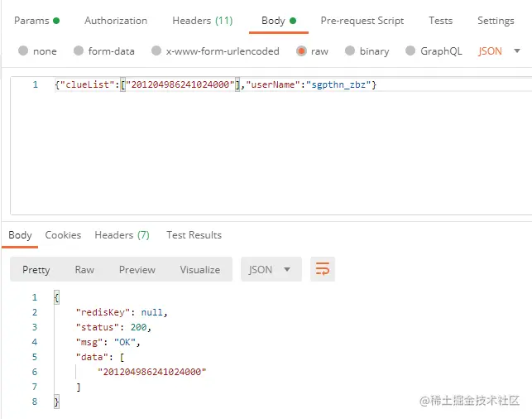Click the status 200 line in response

point(113,327)
